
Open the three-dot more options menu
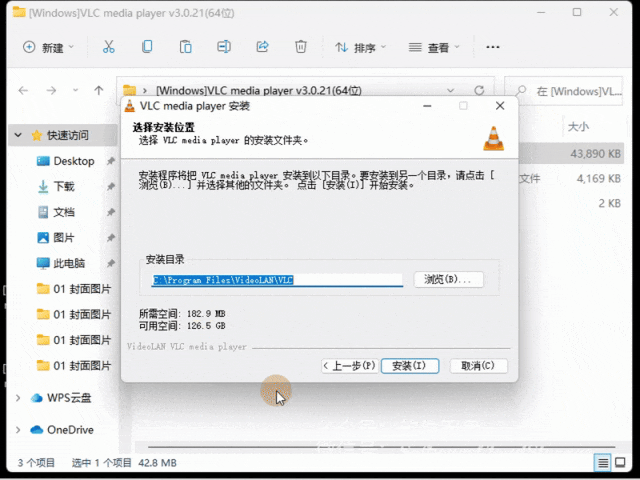pyautogui.click(x=493, y=47)
